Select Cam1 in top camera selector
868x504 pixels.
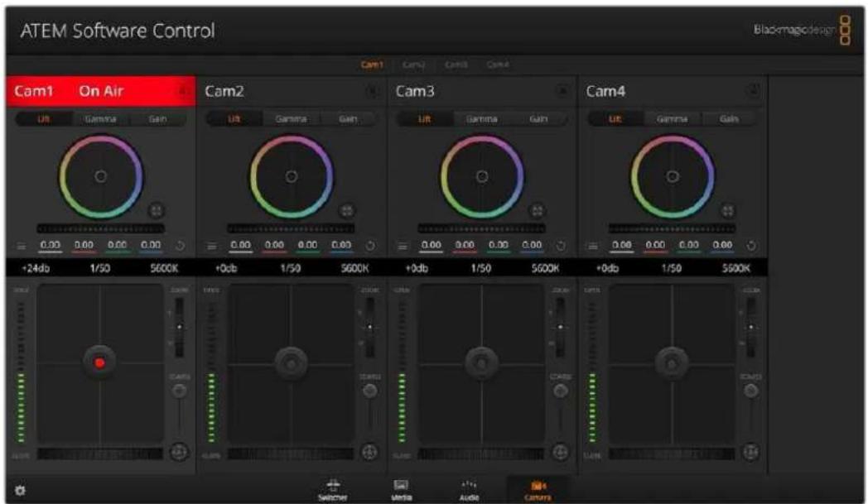click(x=372, y=65)
